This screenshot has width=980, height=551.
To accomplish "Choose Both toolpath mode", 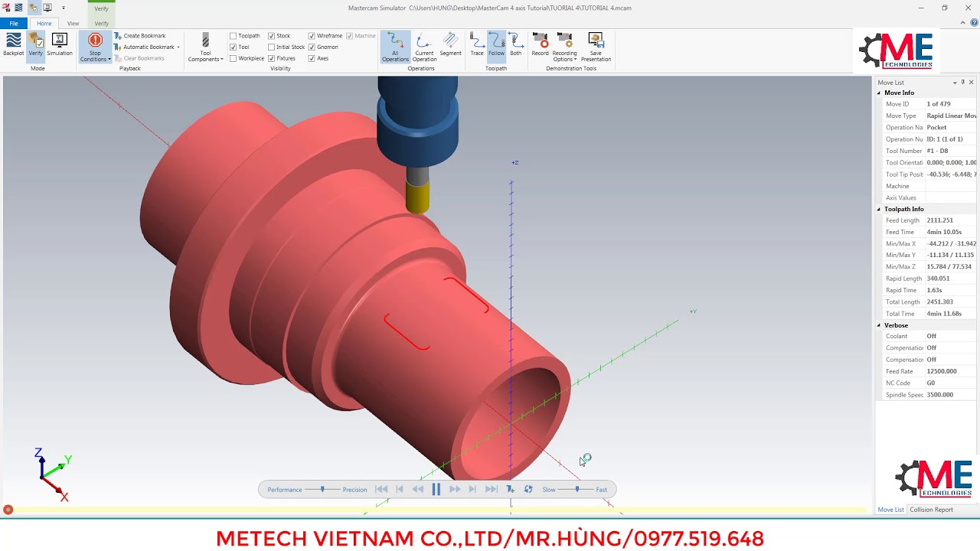I will pos(516,44).
